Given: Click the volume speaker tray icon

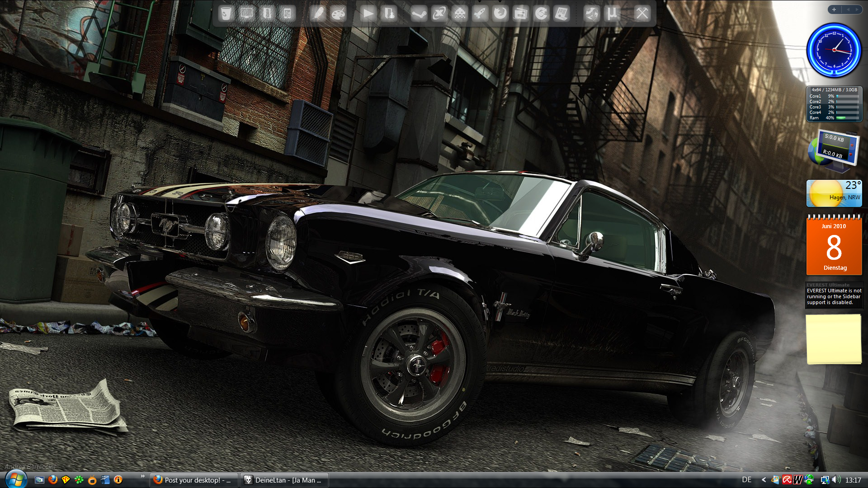Looking at the screenshot, I should (835, 480).
